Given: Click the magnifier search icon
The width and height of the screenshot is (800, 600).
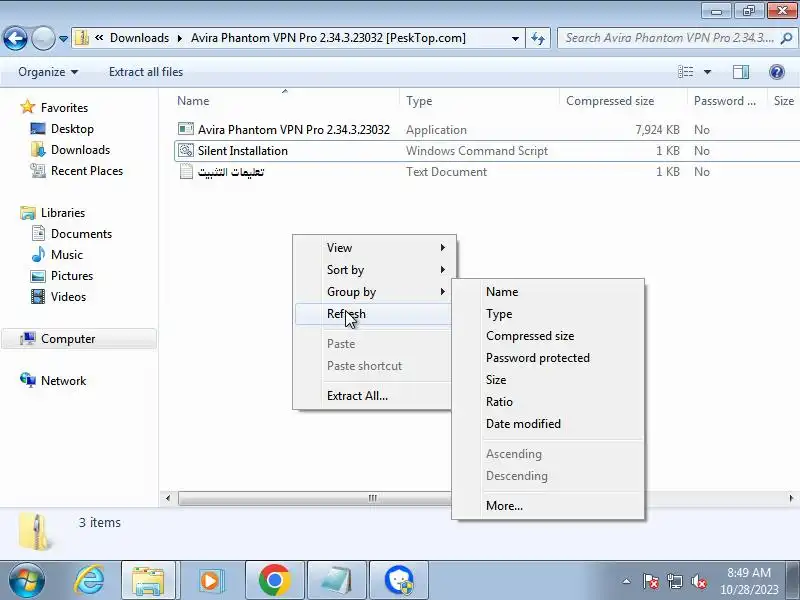Looking at the screenshot, I should (x=787, y=38).
